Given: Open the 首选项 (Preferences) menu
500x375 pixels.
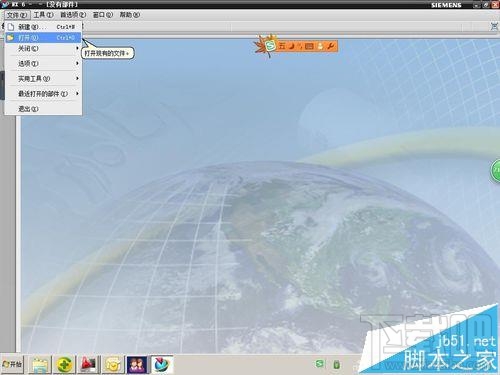Looking at the screenshot, I should pyautogui.click(x=73, y=15).
